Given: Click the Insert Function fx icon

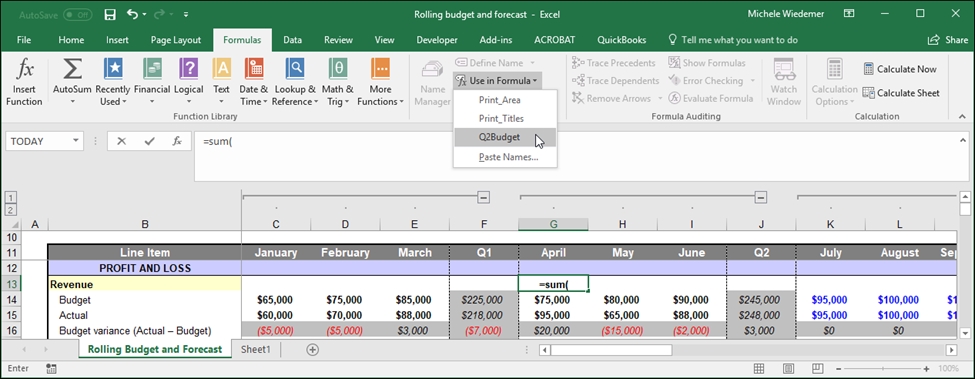Looking at the screenshot, I should click(24, 70).
